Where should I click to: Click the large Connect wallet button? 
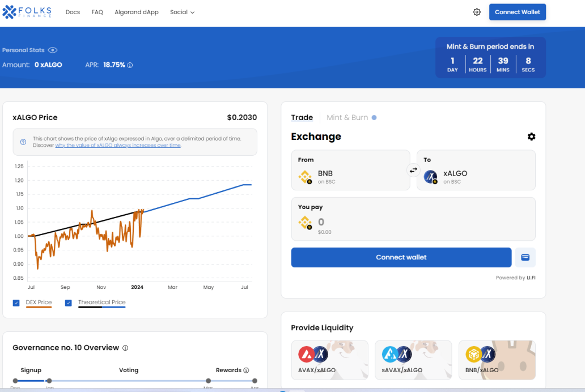(401, 257)
